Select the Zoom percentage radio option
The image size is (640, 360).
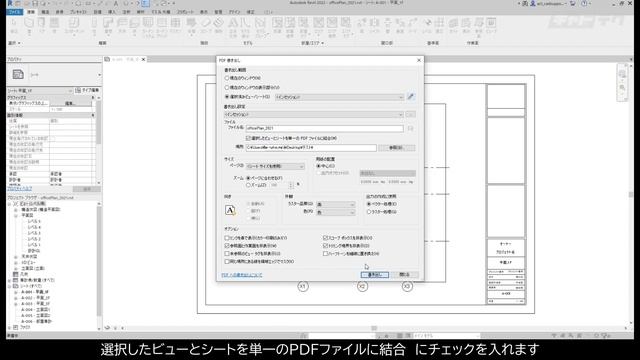click(248, 185)
